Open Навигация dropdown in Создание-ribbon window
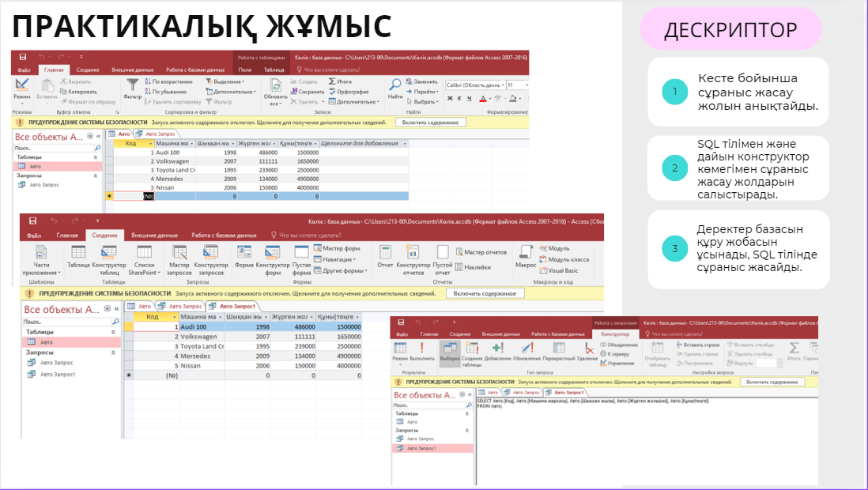 (335, 259)
